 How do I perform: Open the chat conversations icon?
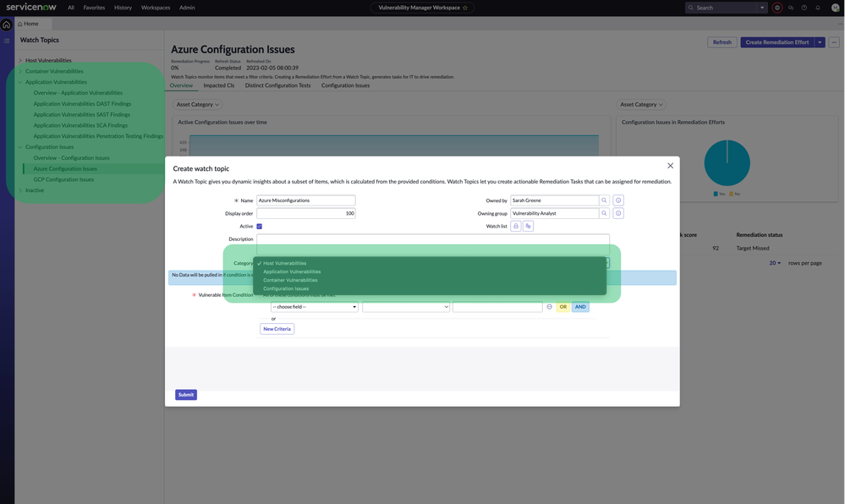(x=791, y=8)
